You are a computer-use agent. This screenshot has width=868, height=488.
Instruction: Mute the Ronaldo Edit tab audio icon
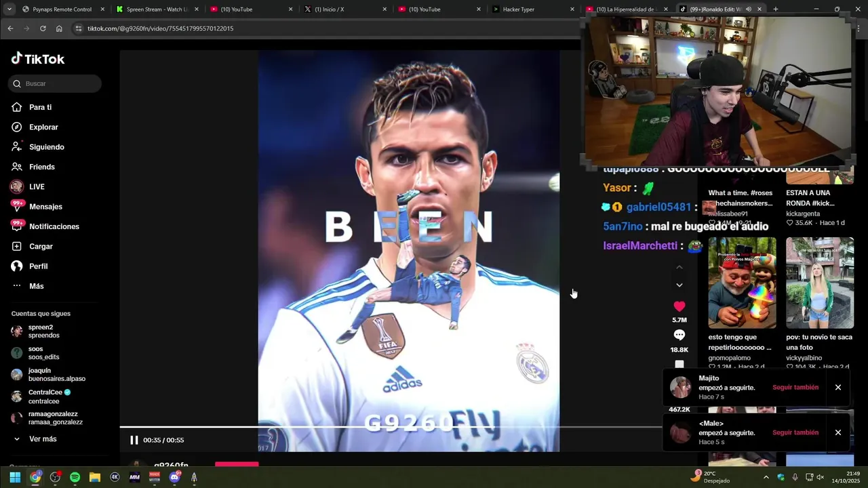click(749, 9)
